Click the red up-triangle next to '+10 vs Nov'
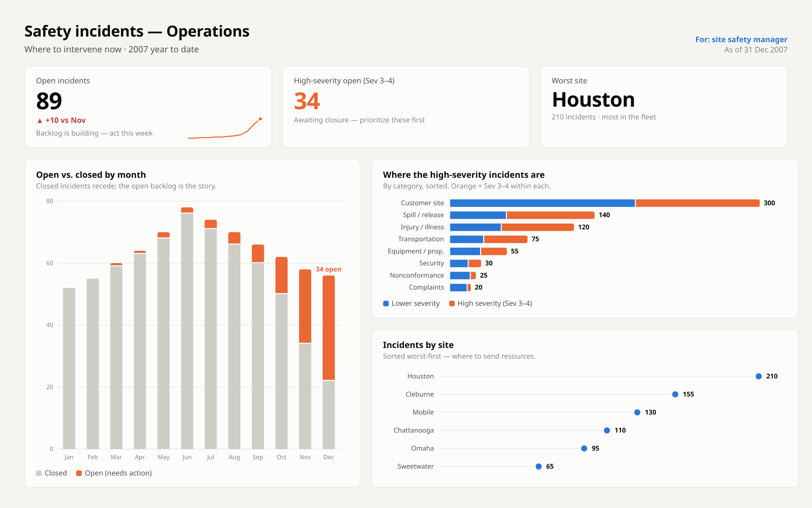Screen dimensions: 812x508 point(40,121)
